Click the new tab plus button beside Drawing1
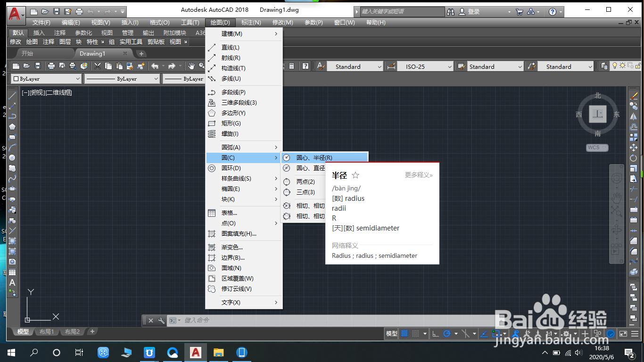This screenshot has height=362, width=644. point(141,54)
